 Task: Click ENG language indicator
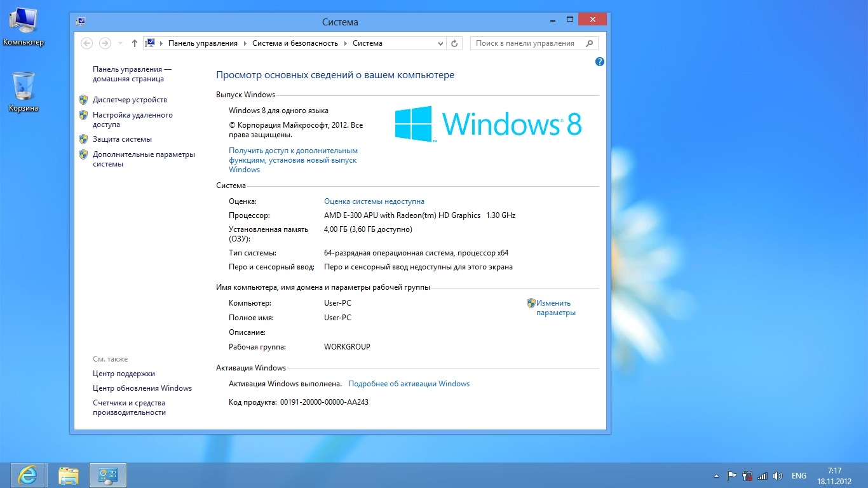799,475
